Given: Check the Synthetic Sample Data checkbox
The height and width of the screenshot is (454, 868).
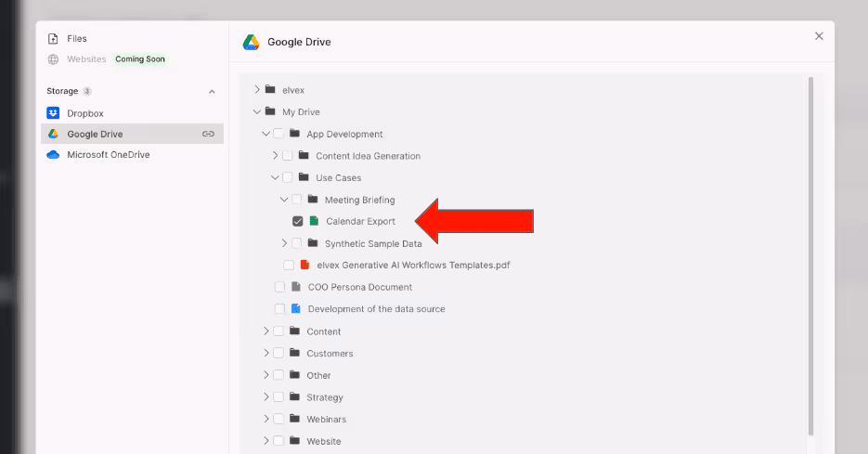Looking at the screenshot, I should click(297, 243).
